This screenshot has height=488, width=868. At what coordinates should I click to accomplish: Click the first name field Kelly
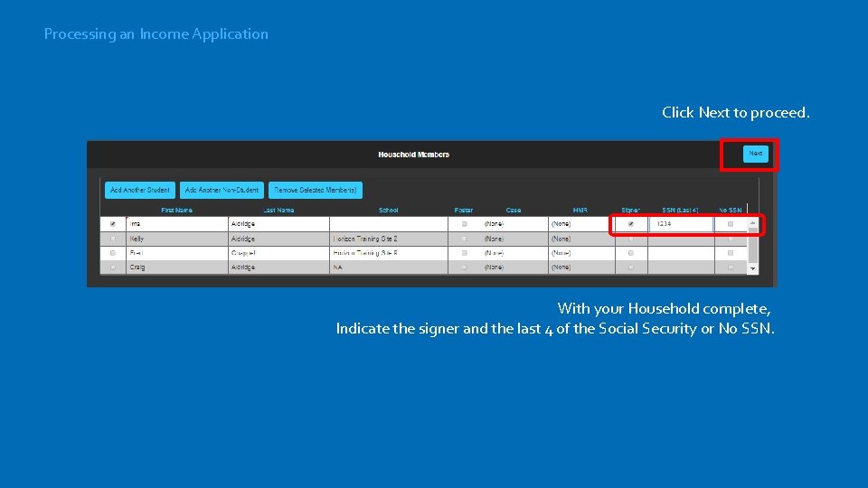click(x=176, y=239)
